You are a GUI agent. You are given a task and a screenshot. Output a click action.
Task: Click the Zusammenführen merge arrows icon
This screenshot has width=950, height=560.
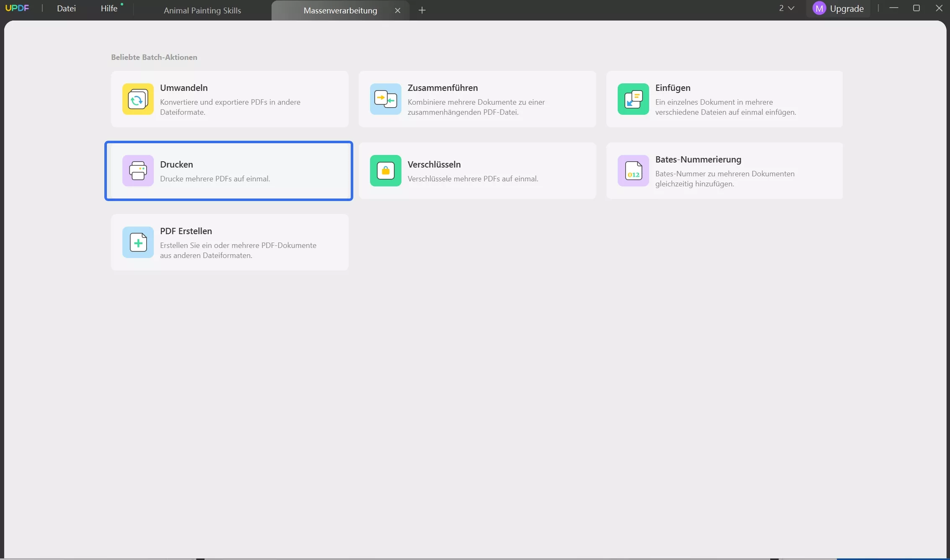point(386,99)
